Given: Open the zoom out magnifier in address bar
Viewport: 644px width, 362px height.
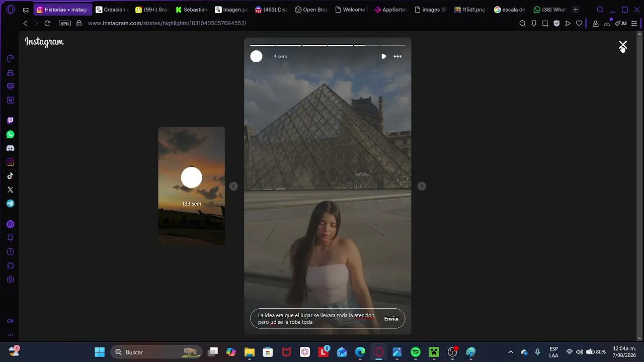Looking at the screenshot, I should tap(522, 23).
